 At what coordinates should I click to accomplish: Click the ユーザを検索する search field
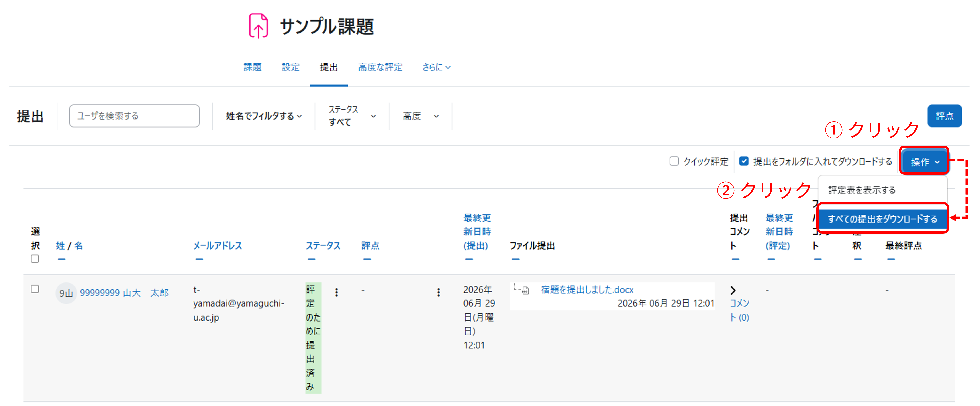[134, 116]
